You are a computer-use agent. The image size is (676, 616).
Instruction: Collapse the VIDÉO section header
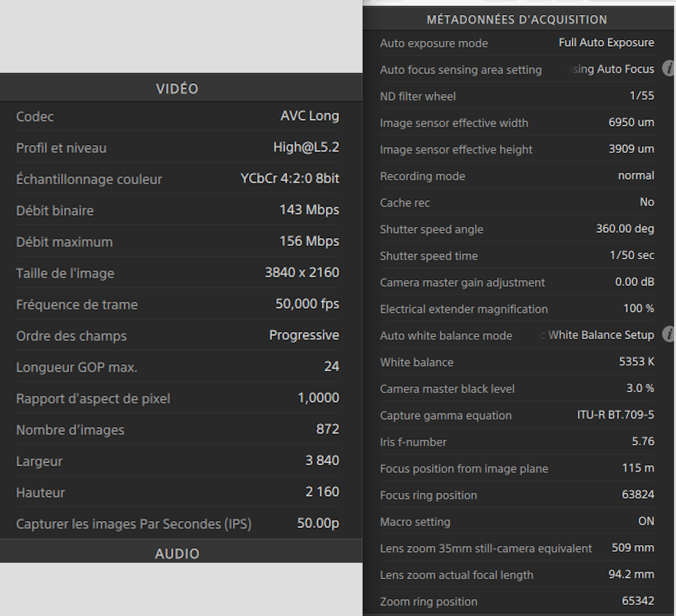177,89
